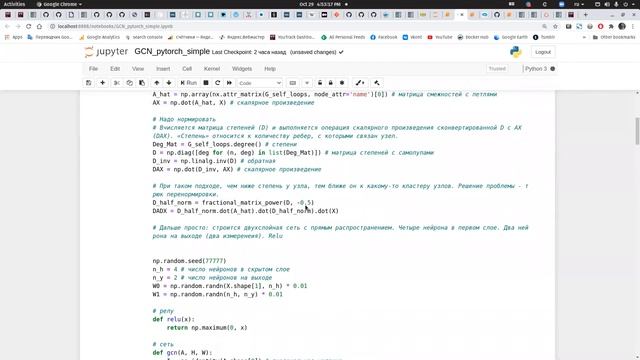Restart the kernel with the circular arrow icon

click(x=218, y=83)
